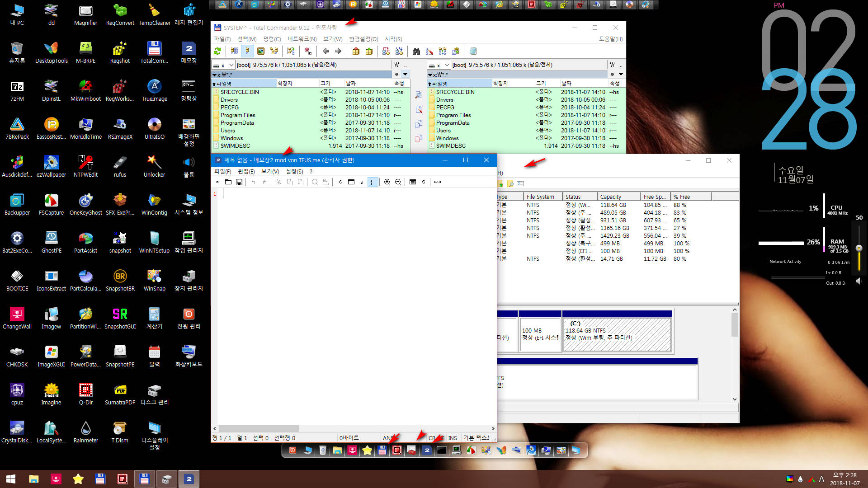Click the New document icon in Notepad2 toolbar

point(217,182)
